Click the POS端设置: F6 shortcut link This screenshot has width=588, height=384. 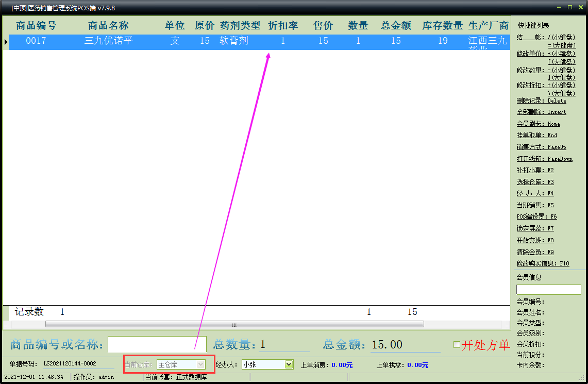[x=536, y=217]
